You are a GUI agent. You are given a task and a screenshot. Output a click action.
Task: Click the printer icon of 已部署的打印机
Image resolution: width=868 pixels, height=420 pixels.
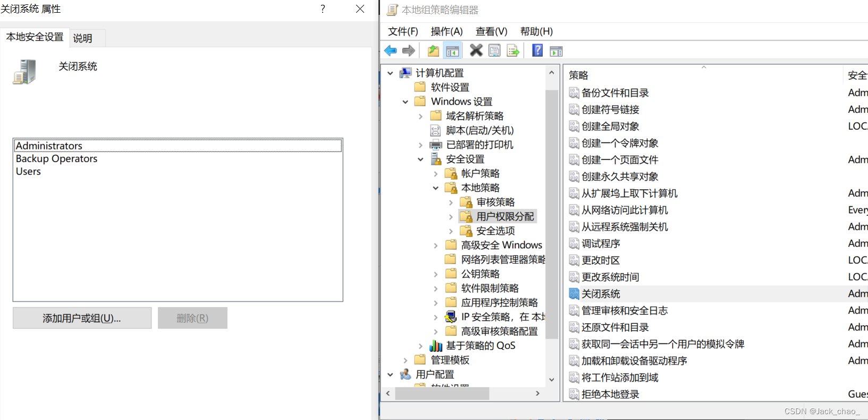[x=436, y=145]
